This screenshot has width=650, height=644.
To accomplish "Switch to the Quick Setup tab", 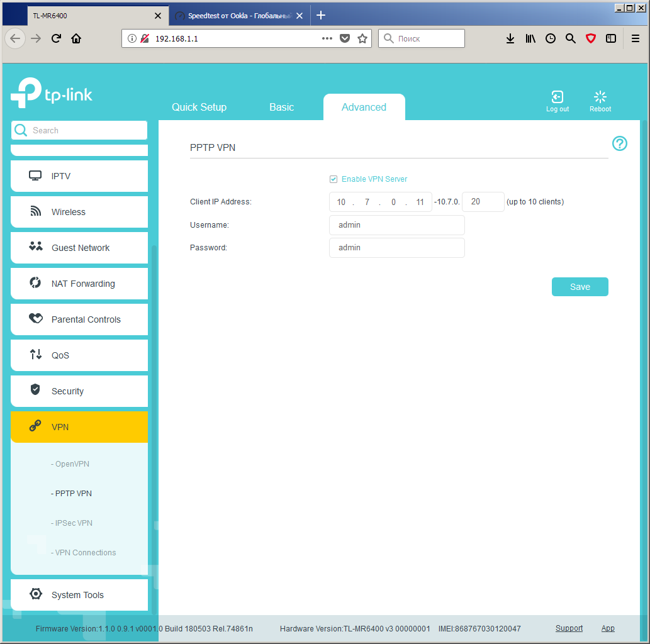I will pos(199,108).
